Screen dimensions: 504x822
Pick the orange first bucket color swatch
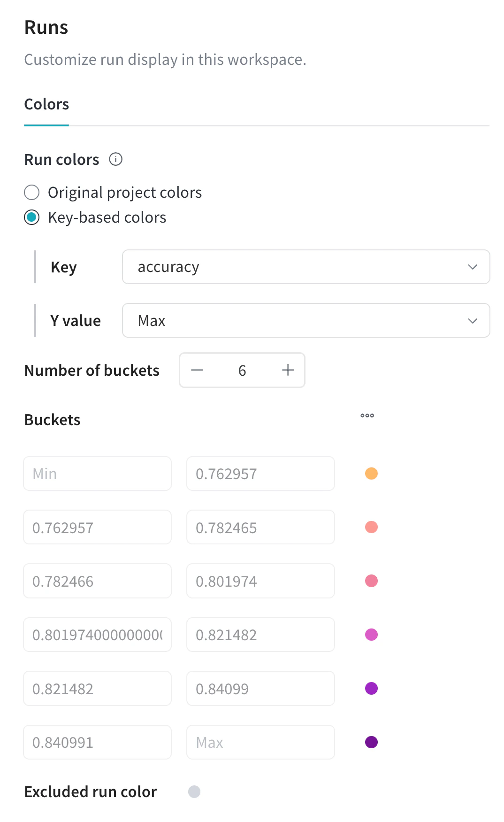coord(371,473)
